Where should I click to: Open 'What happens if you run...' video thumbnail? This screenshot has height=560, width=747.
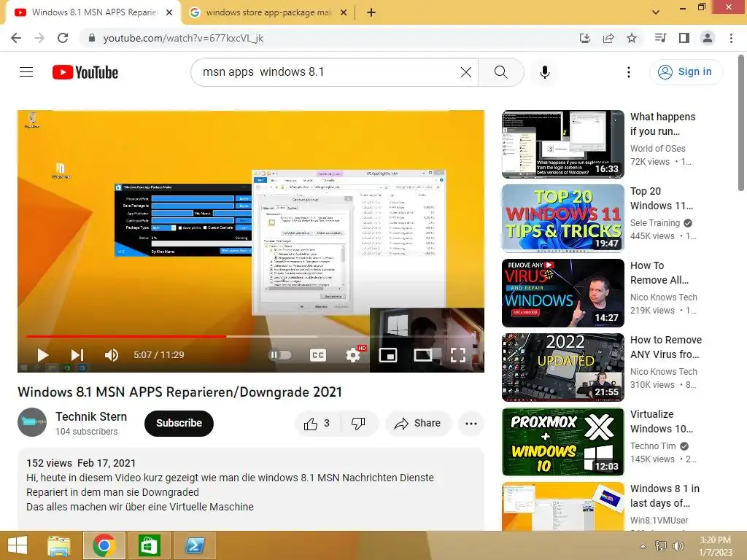[563, 144]
